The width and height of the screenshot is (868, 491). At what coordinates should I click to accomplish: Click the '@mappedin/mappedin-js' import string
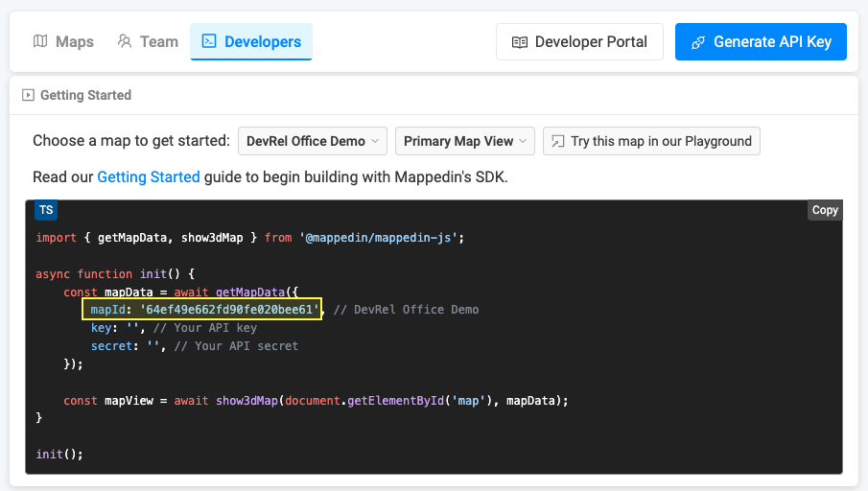(381, 237)
